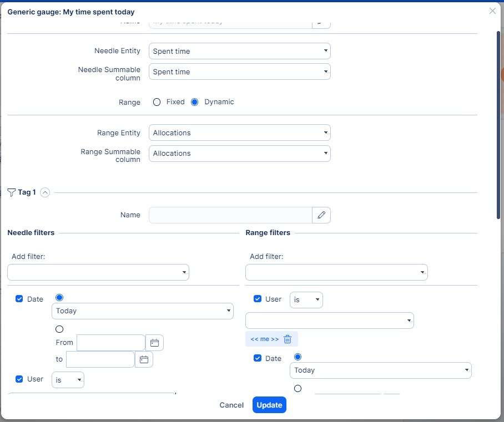The image size is (504, 422).
Task: Select the Fixed range radio button
Action: 157,102
